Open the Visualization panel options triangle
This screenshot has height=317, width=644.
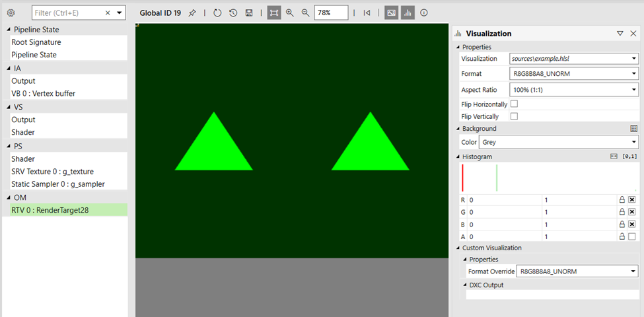coord(620,34)
